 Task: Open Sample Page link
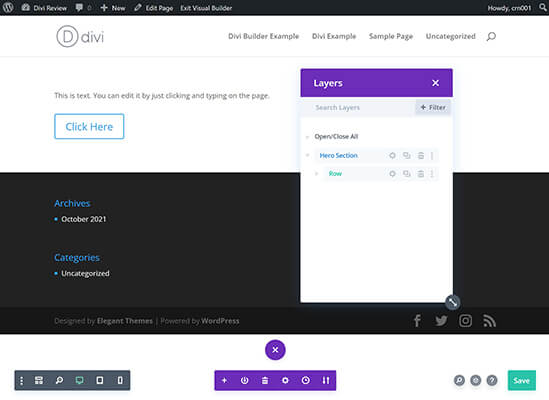(391, 36)
